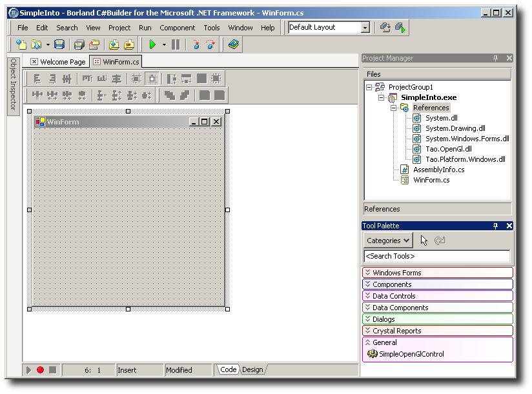Open the Project menu
This screenshot has width=532, height=394.
tap(119, 28)
